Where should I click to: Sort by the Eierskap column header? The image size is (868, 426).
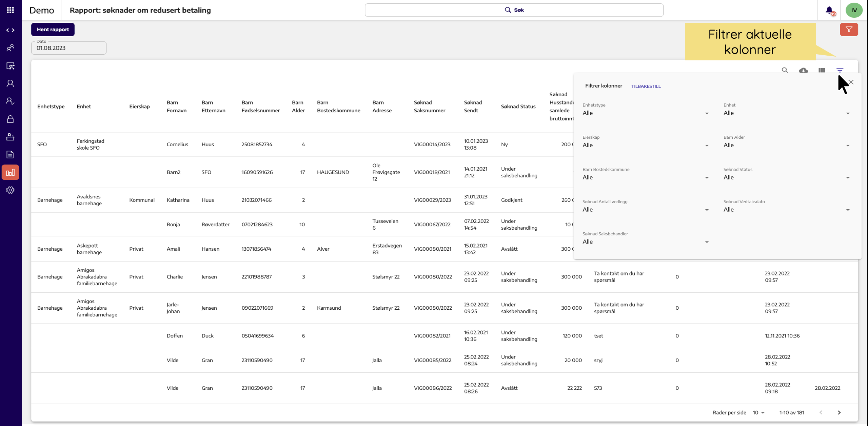[139, 106]
